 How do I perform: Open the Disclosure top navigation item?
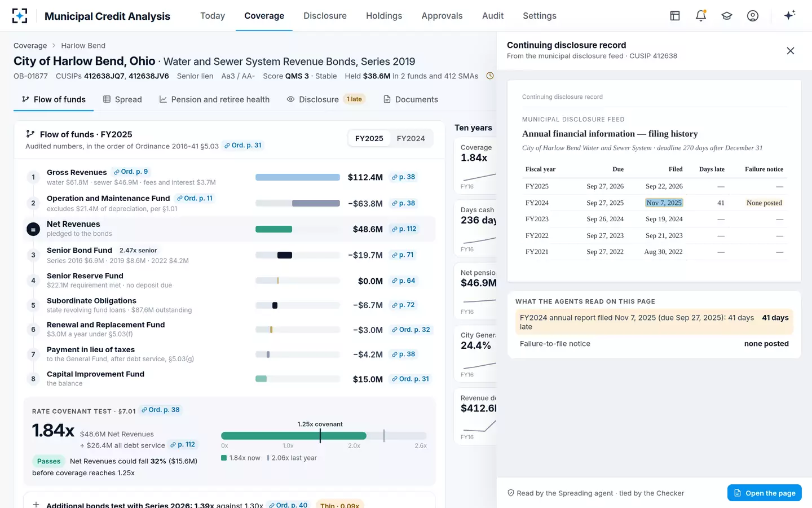coord(325,16)
